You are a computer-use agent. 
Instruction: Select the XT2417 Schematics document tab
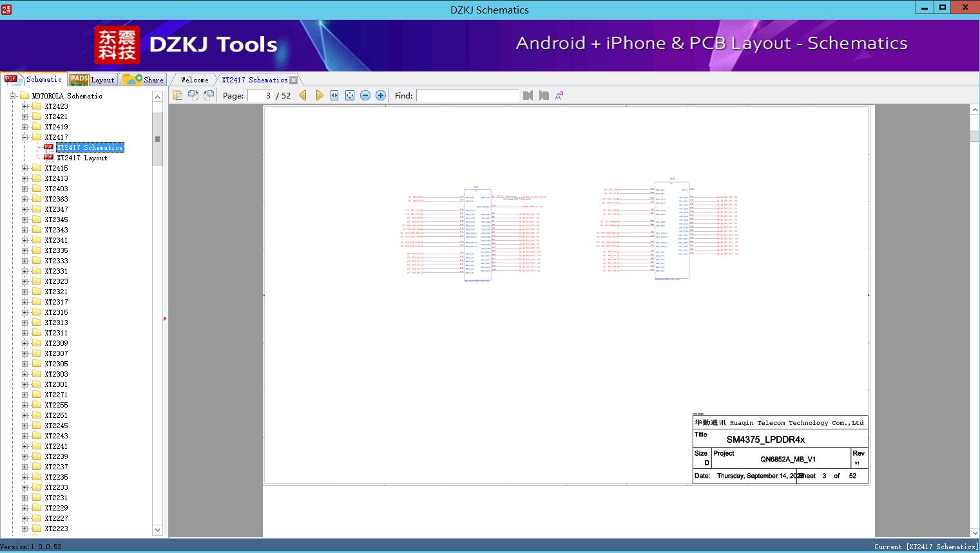pyautogui.click(x=255, y=80)
